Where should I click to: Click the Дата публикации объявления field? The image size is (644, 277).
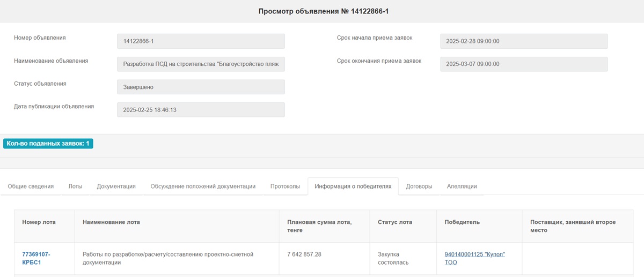pos(201,110)
